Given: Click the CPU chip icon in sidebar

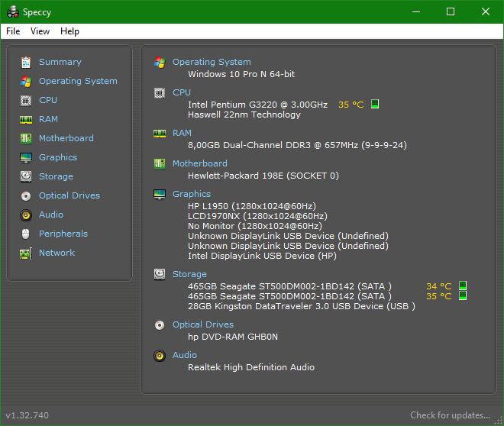Looking at the screenshot, I should pos(26,101).
